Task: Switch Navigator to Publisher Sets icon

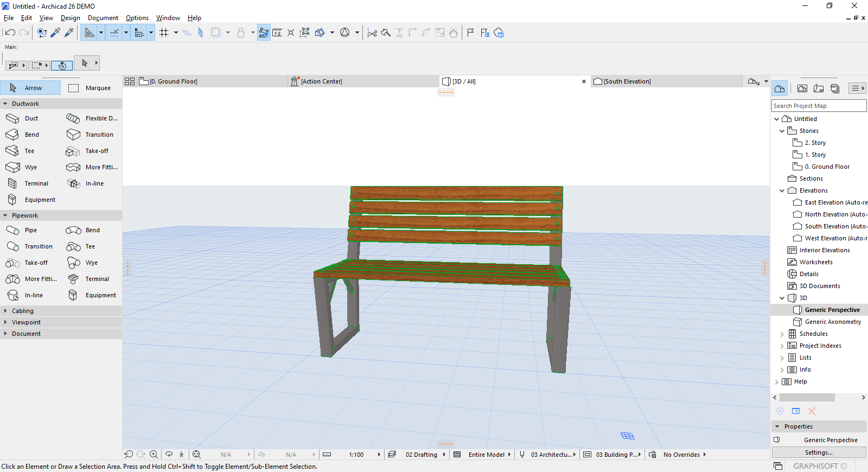Action: [835, 88]
